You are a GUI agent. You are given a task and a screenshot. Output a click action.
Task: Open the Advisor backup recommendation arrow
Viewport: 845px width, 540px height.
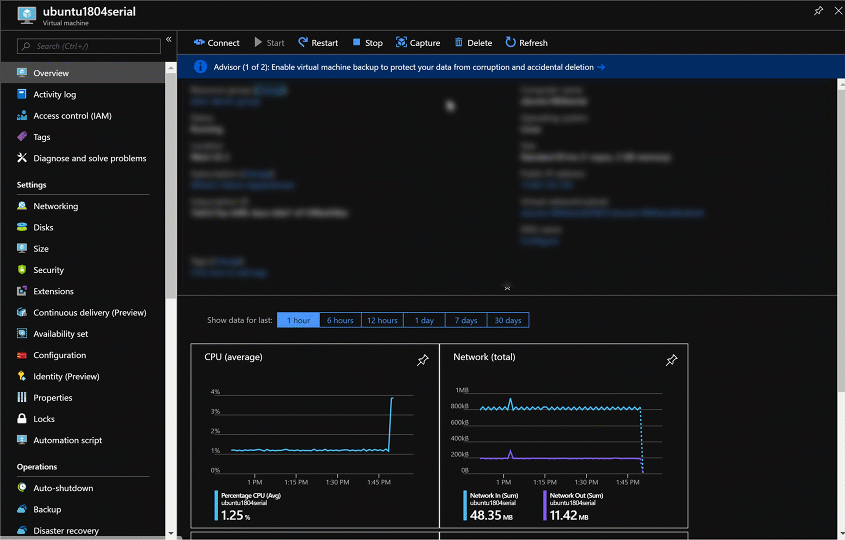click(x=601, y=67)
